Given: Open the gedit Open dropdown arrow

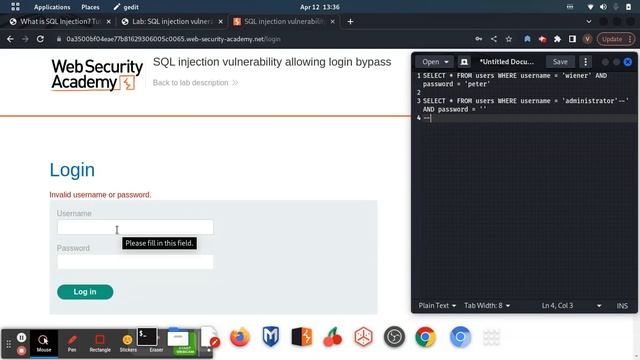Looking at the screenshot, I should pos(447,62).
